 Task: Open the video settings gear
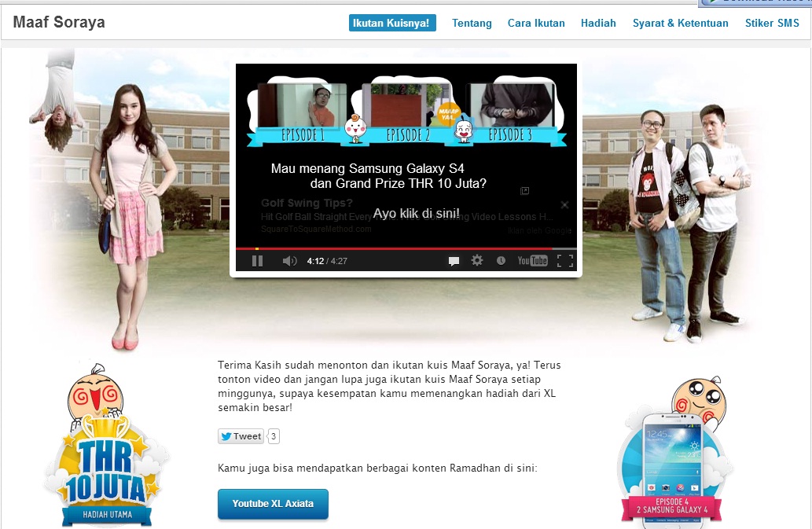[477, 259]
